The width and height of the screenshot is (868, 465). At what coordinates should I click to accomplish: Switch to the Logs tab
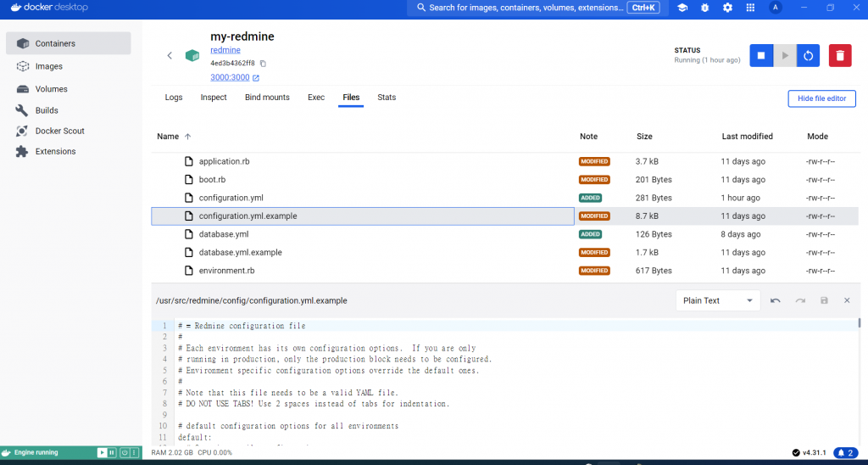click(174, 97)
